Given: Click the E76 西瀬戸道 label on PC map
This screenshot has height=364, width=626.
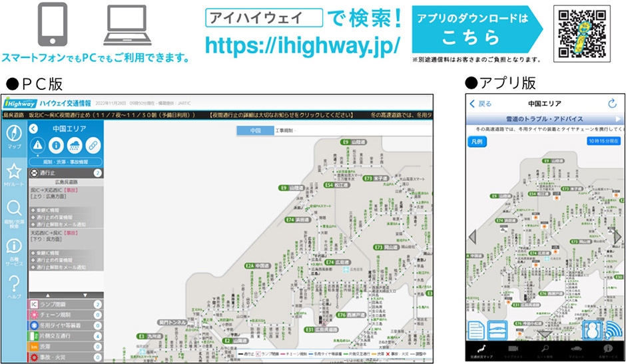Looking at the screenshot, I should [351, 315].
